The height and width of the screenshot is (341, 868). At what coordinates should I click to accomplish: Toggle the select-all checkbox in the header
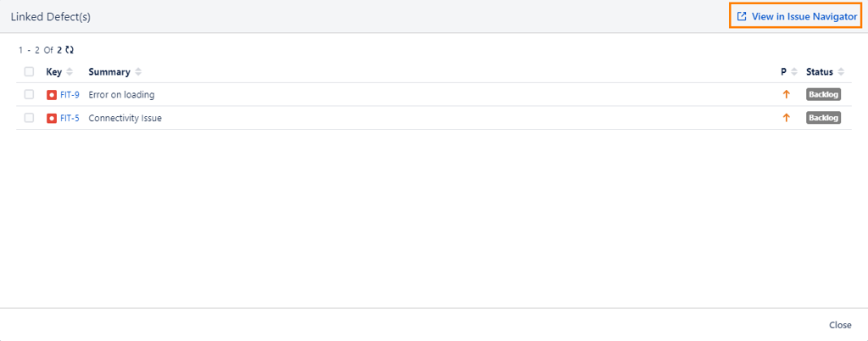29,72
